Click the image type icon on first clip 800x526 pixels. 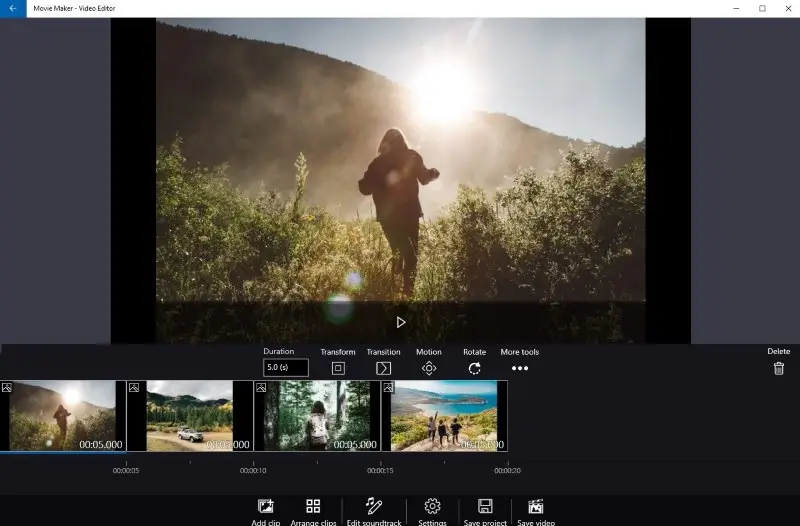7,388
